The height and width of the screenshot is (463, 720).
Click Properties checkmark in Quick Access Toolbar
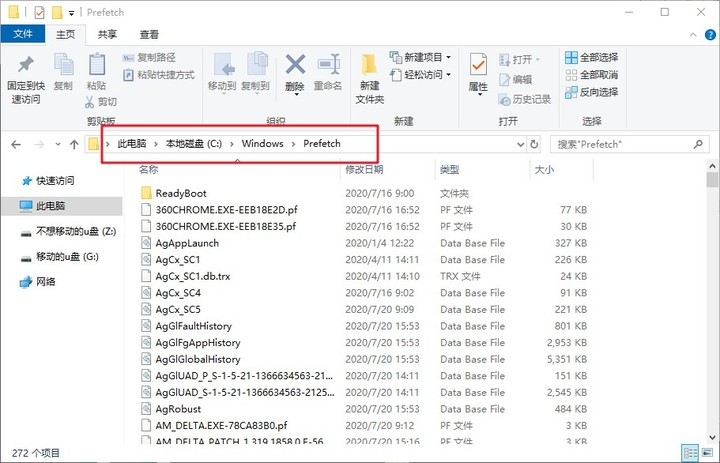[x=39, y=12]
